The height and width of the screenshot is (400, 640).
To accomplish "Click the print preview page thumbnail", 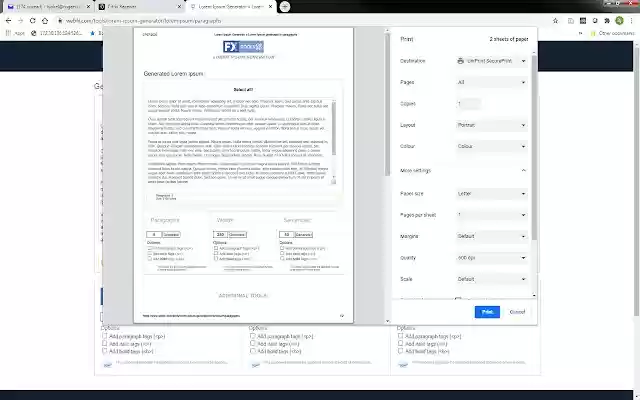I will [243, 176].
